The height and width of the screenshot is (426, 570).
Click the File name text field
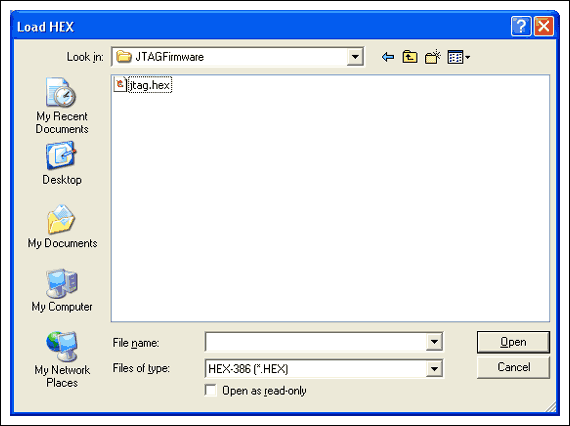316,342
